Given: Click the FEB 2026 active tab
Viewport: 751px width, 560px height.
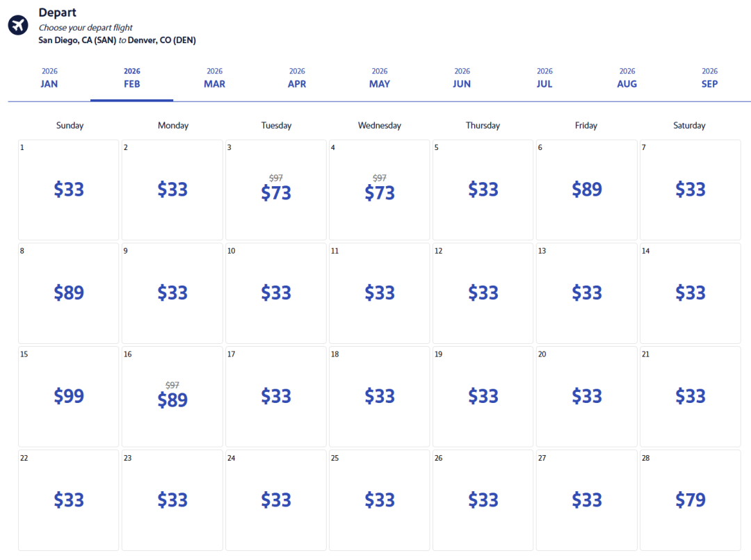Looking at the screenshot, I should tap(131, 78).
